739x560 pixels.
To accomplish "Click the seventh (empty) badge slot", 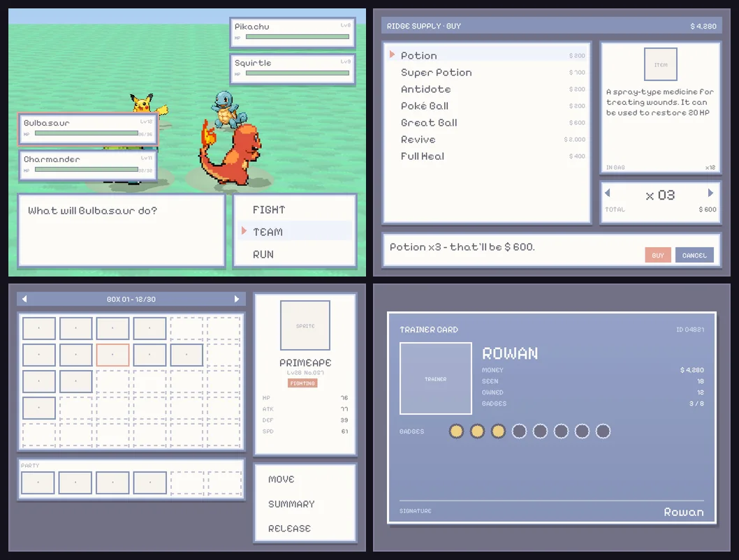I will [582, 431].
